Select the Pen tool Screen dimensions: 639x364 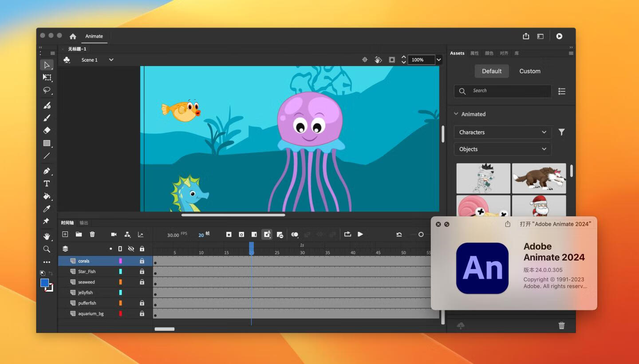[47, 171]
